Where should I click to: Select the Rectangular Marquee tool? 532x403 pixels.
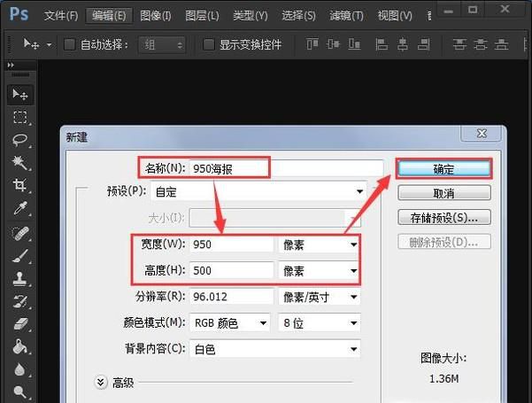(20, 117)
